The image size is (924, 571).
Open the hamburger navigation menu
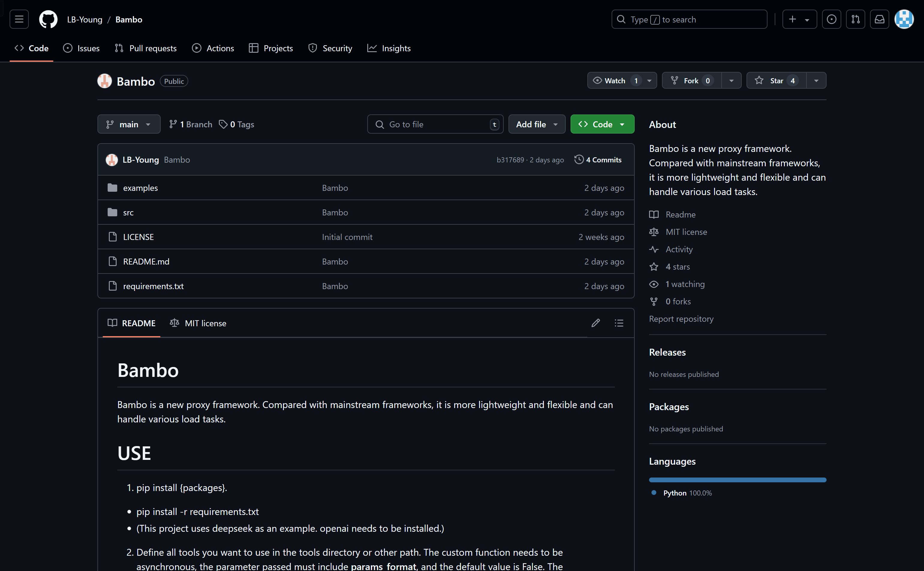pyautogui.click(x=19, y=19)
